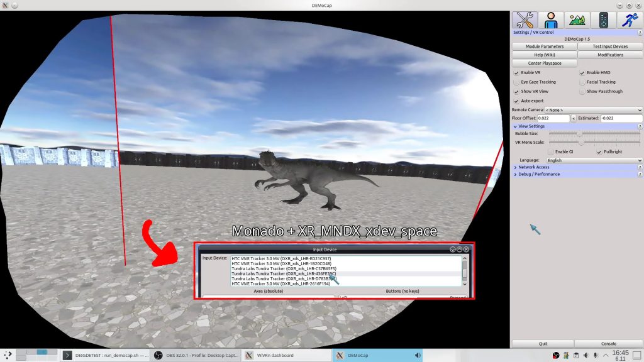Switch to OBS window in taskbar
The height and width of the screenshot is (362, 644).
(x=196, y=356)
